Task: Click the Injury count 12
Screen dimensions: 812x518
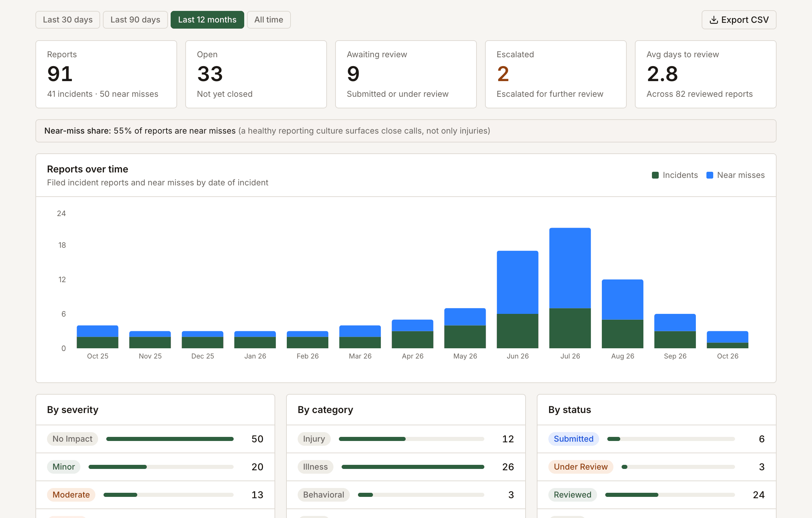Action: (x=508, y=439)
